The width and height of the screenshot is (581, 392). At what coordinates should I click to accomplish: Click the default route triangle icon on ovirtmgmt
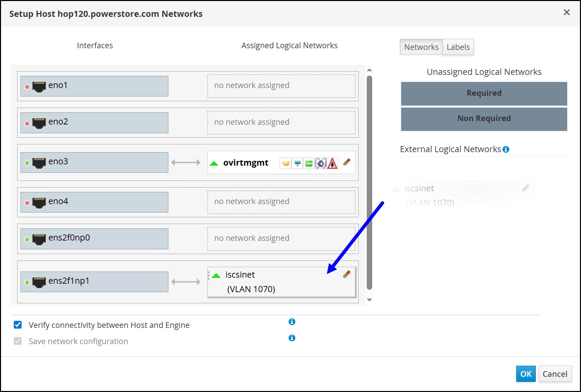[x=332, y=164]
